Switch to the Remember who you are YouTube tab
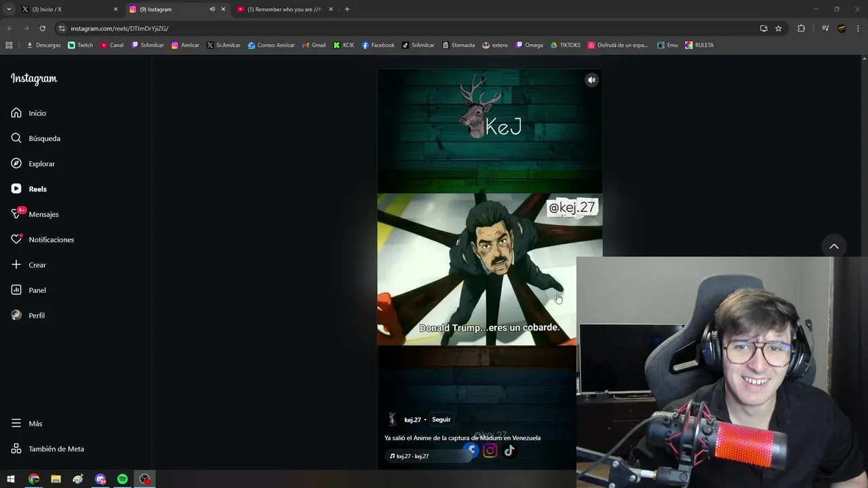 tap(285, 9)
